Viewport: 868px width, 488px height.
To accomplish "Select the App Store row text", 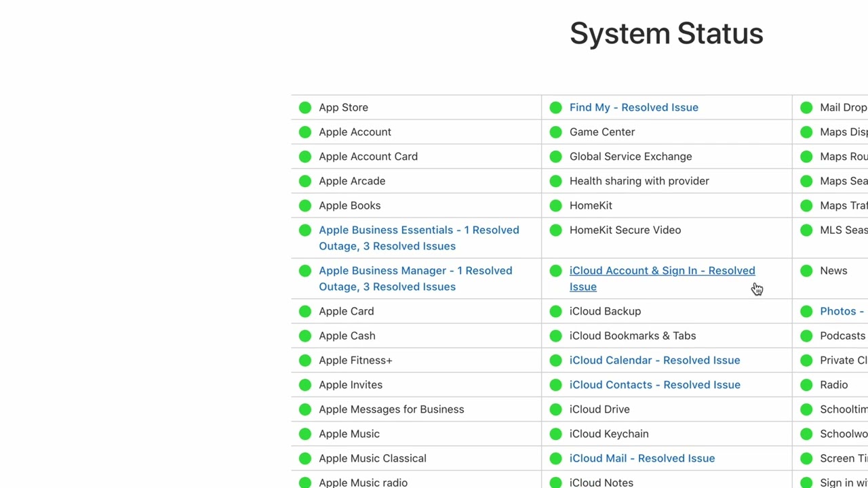I will coord(344,107).
